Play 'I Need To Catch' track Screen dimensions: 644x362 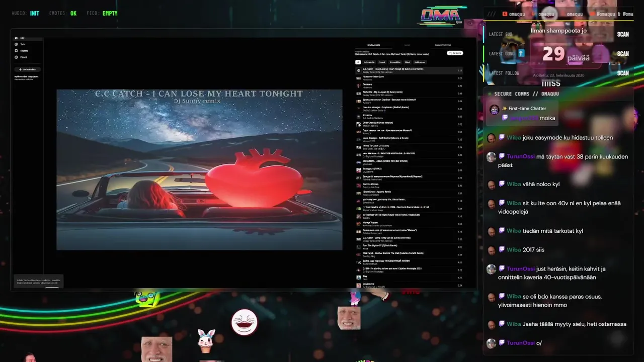(x=409, y=147)
